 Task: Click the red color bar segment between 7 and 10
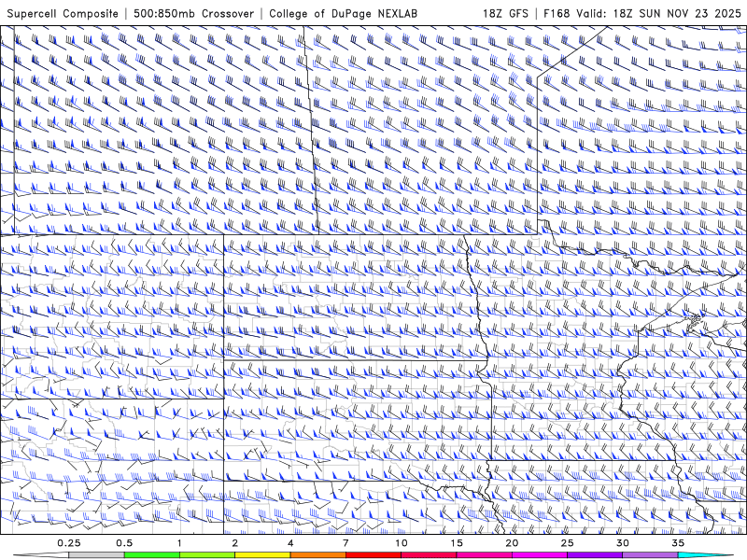[x=373, y=555]
